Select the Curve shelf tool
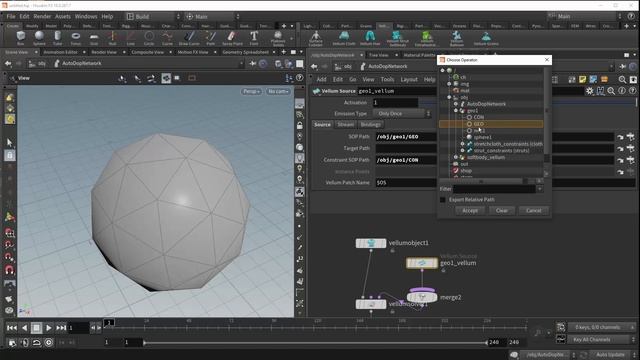The width and height of the screenshot is (640, 360). click(x=167, y=38)
